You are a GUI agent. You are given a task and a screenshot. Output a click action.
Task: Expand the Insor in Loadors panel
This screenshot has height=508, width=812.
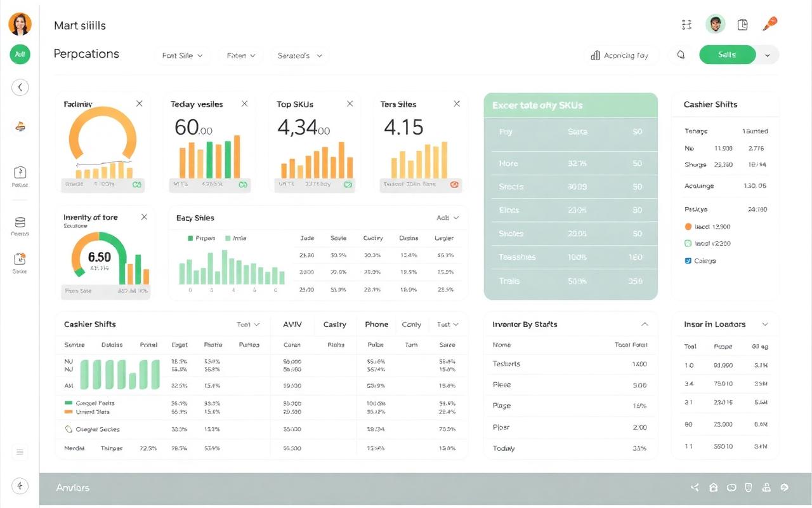765,324
